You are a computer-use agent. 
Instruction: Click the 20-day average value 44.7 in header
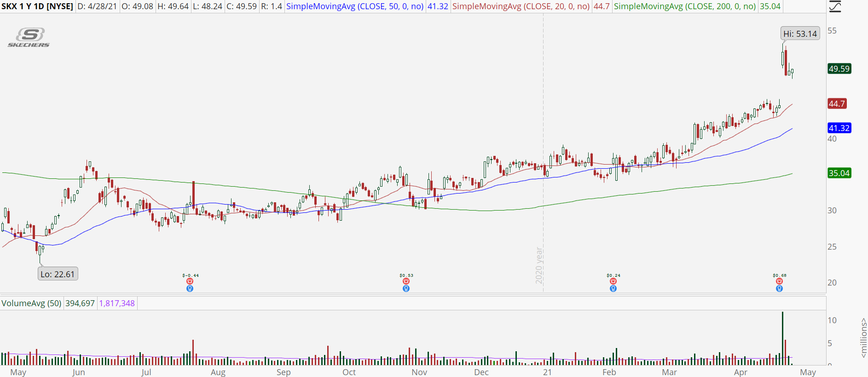pos(602,6)
